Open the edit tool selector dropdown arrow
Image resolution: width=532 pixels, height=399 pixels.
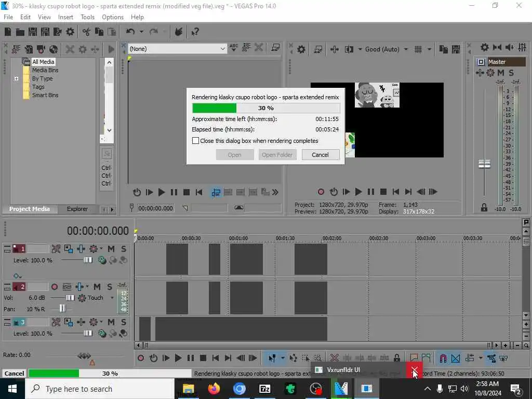point(282,358)
